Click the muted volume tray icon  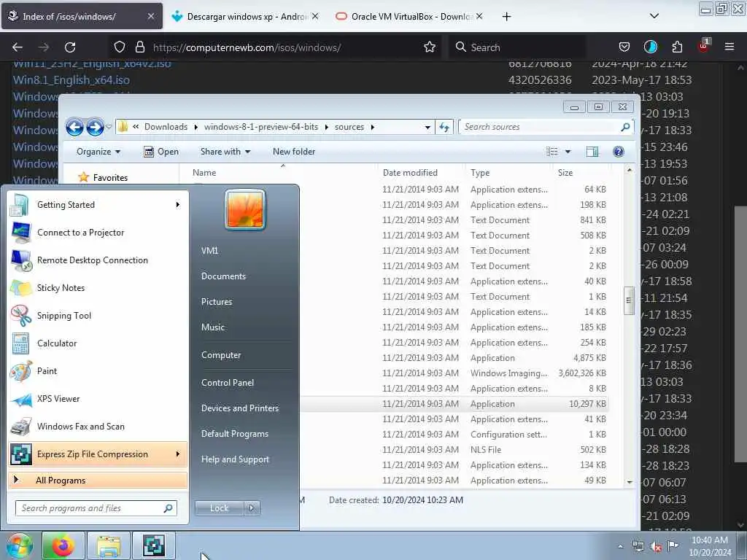tap(656, 546)
